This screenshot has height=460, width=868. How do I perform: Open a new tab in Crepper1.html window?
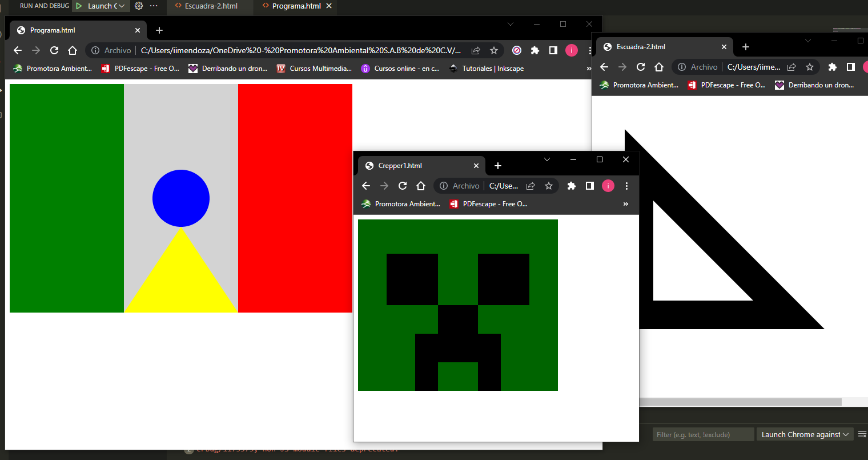click(x=498, y=166)
